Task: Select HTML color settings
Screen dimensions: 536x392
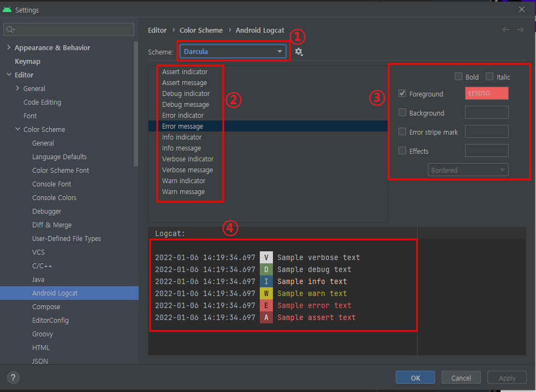Action: [x=41, y=348]
